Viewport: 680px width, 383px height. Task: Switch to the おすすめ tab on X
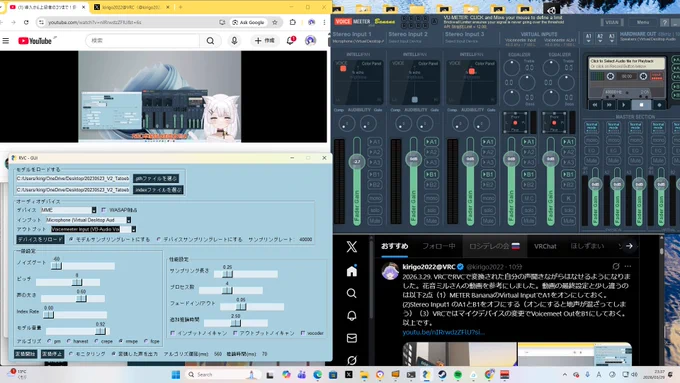pyautogui.click(x=395, y=246)
